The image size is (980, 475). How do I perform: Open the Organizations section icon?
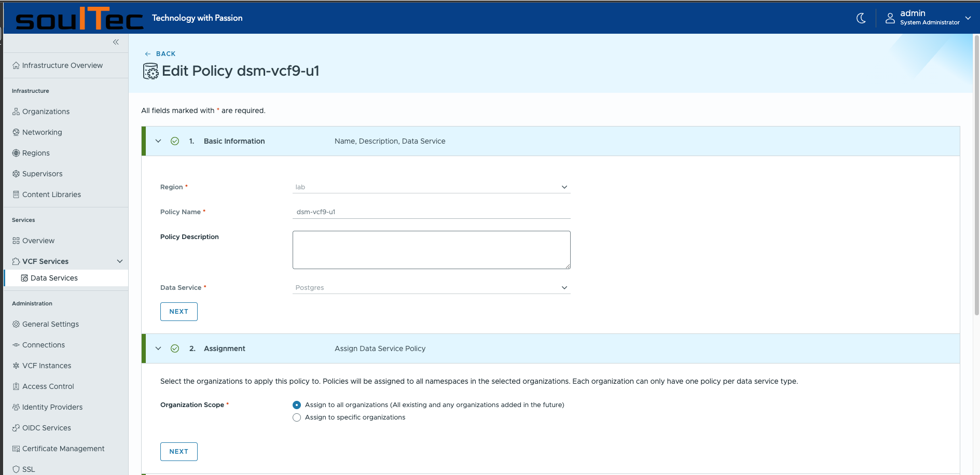[16, 111]
